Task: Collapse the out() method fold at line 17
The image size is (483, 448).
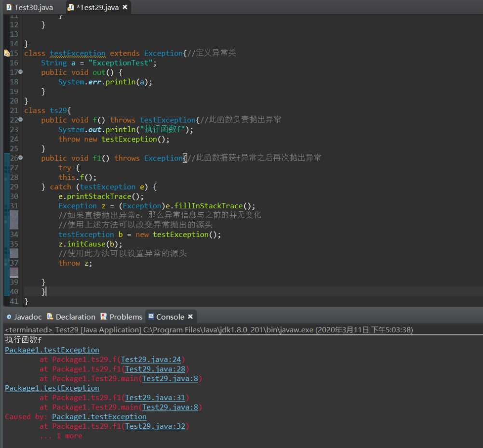Action: 20,72
